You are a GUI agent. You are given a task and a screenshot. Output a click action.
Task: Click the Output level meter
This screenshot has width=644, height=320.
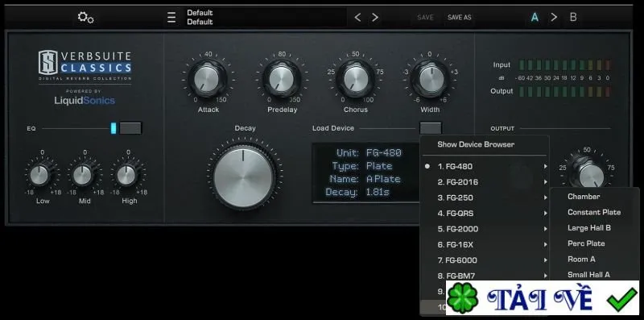565,91
